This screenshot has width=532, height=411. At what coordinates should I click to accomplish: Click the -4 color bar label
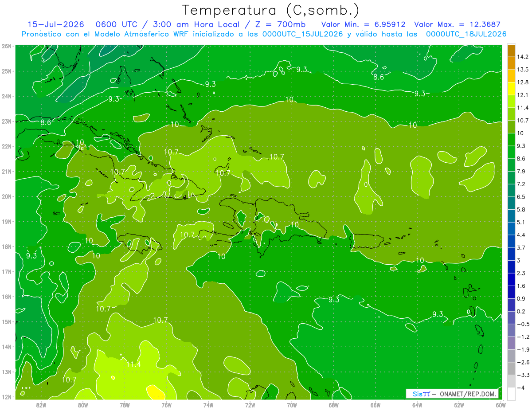[x=521, y=388]
